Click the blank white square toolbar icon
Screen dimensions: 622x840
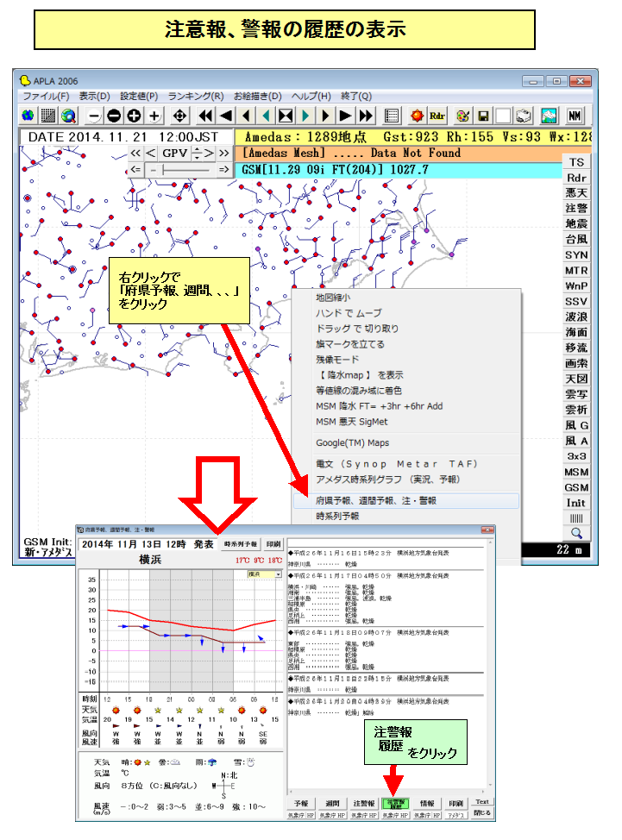point(503,116)
